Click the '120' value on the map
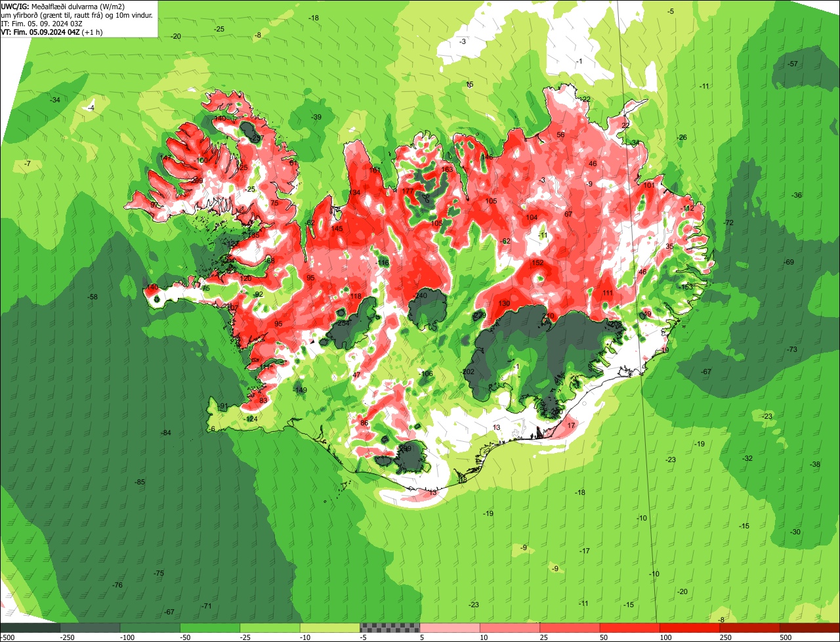The height and width of the screenshot is (642, 840). pyautogui.click(x=245, y=279)
